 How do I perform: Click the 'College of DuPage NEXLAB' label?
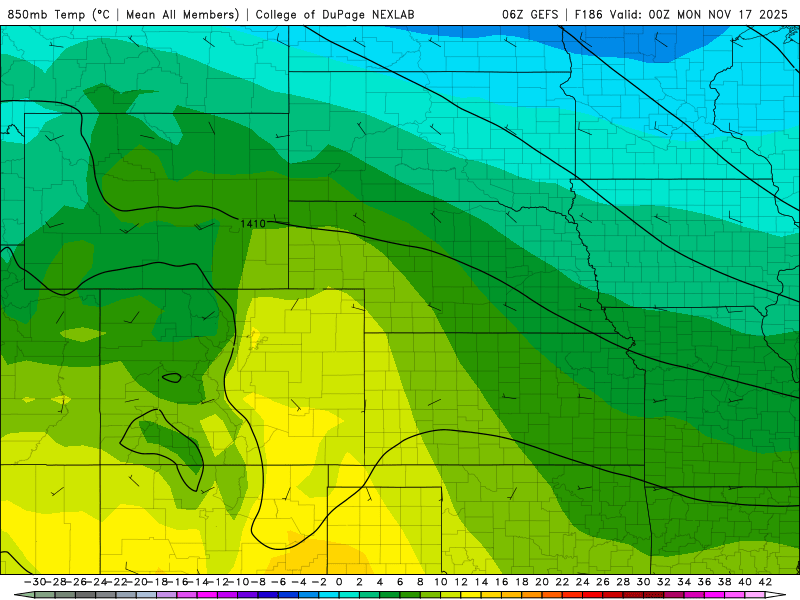(x=335, y=14)
